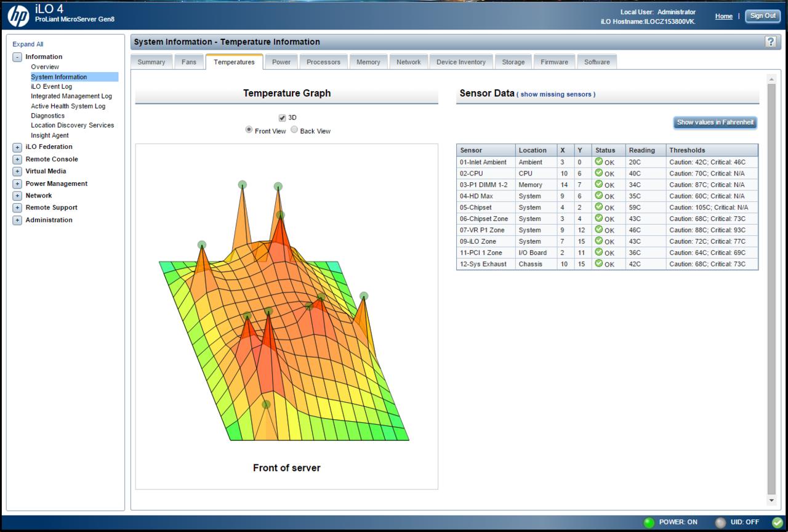This screenshot has height=532, width=788.
Task: Click Show values in Fahrenheit button
Action: click(x=715, y=123)
